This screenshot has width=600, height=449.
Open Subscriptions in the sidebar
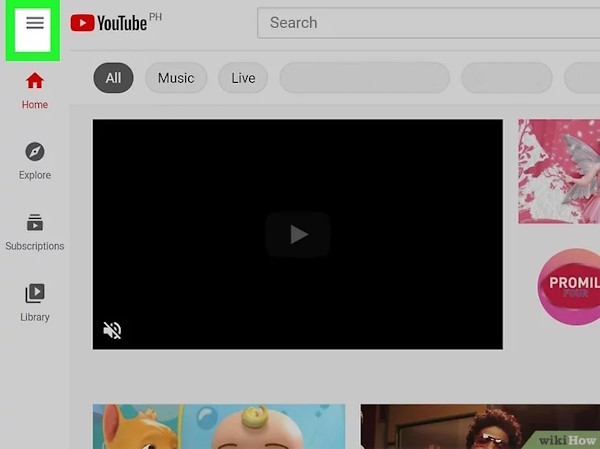click(x=35, y=230)
